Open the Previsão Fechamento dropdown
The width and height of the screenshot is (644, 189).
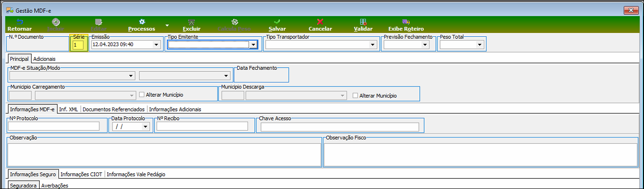coord(425,45)
